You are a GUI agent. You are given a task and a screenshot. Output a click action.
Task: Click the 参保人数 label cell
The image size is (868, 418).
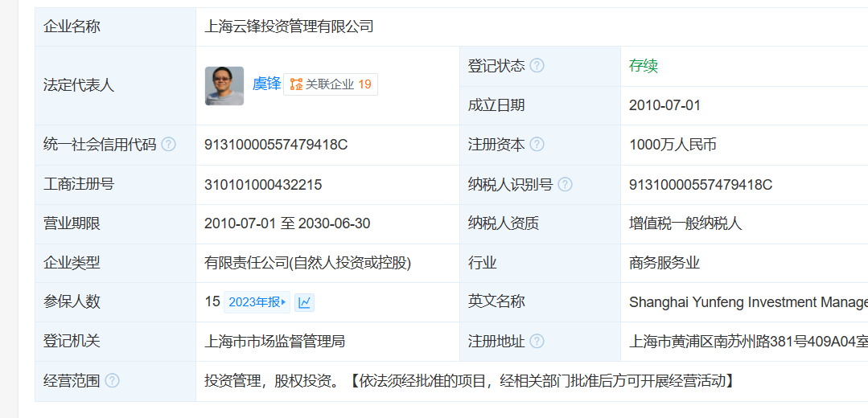point(115,302)
